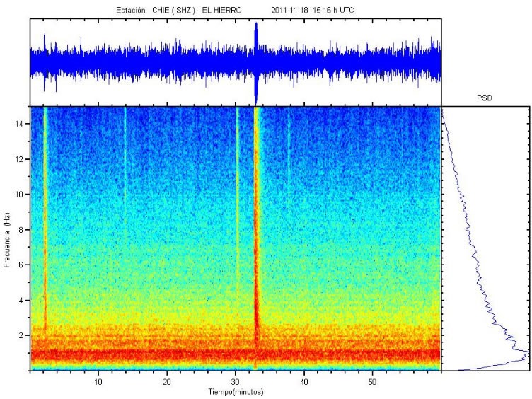Click the spectrogram streak near minute 2
The width and height of the screenshot is (532, 399).
pyautogui.click(x=45, y=212)
